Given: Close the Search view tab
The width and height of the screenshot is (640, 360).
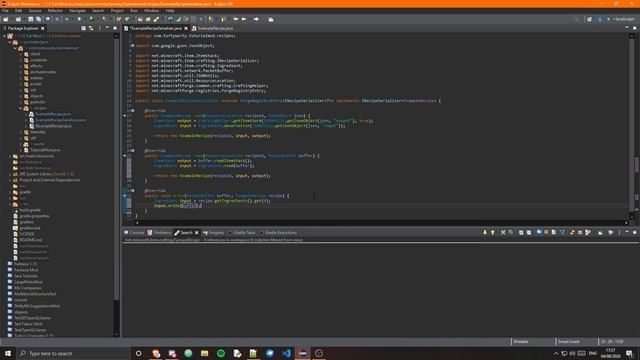Looking at the screenshot, I should (x=197, y=233).
